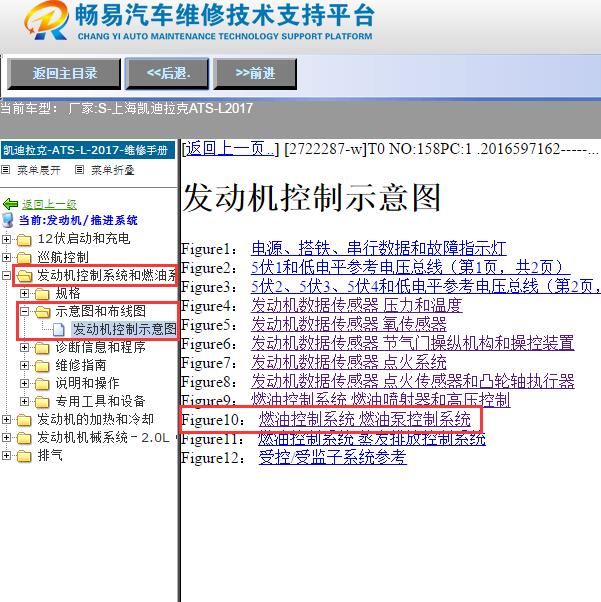Open Figure7 点火系统 link

coord(349,362)
